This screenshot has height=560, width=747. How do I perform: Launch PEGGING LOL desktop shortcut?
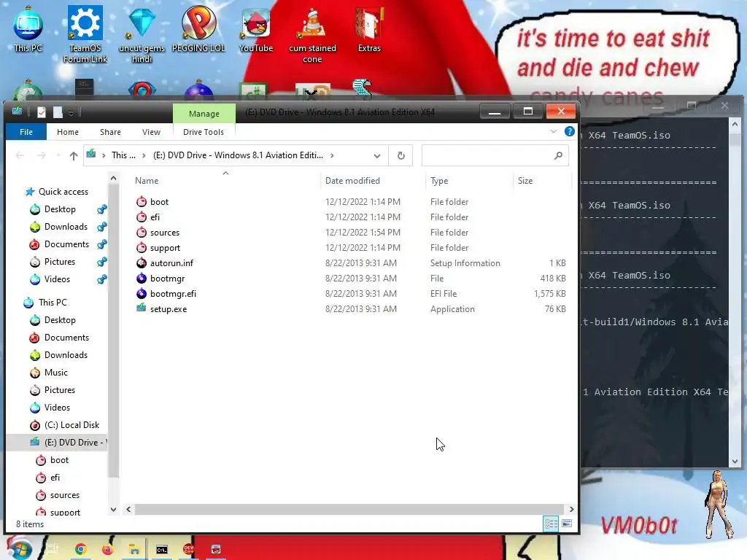click(198, 29)
